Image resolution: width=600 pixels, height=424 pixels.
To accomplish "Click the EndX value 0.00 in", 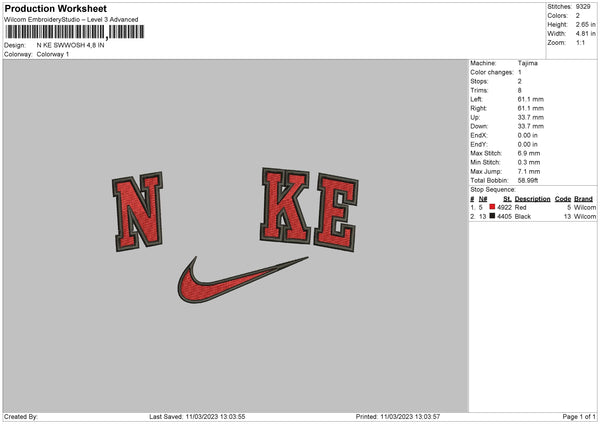I will pos(528,135).
